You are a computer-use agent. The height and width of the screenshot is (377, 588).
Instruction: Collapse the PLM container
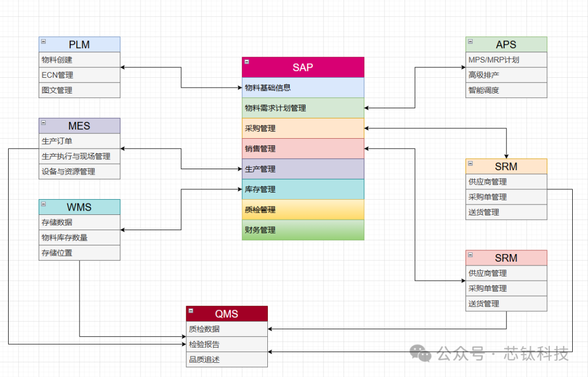click(x=44, y=41)
